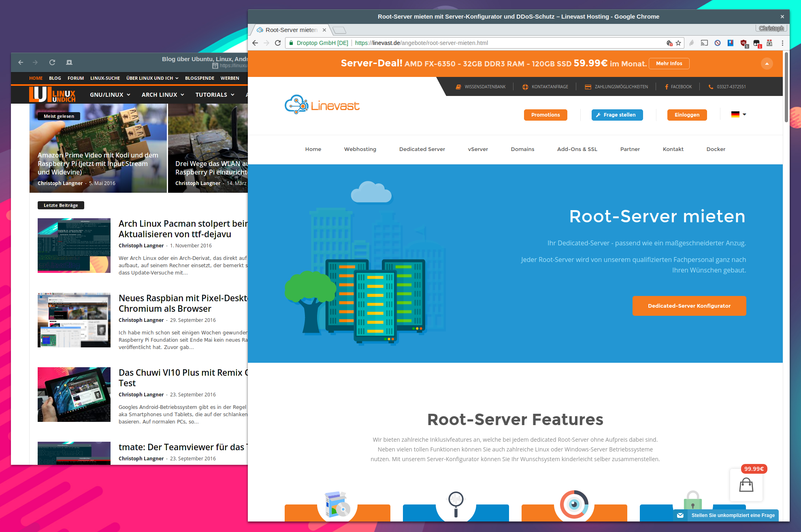Expand ÜBER LINUX UND ICH menu
The height and width of the screenshot is (532, 801).
152,78
